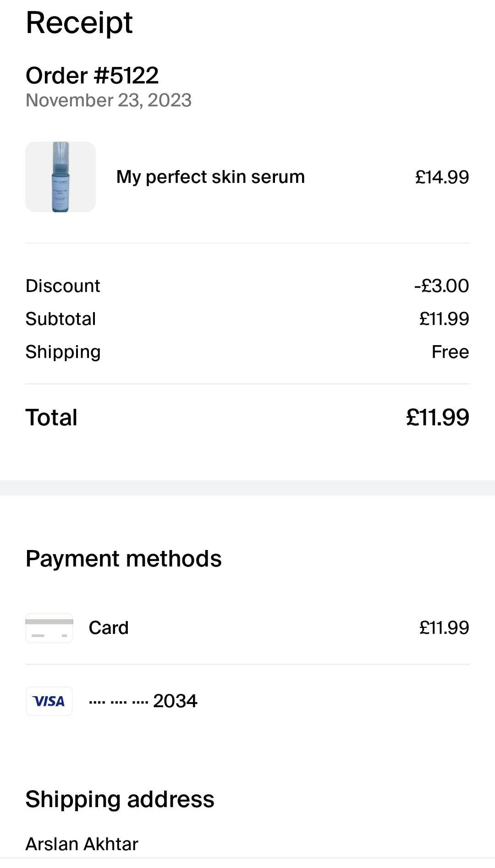Click the November 23, 2023 date
This screenshot has width=495, height=868.
click(x=109, y=100)
